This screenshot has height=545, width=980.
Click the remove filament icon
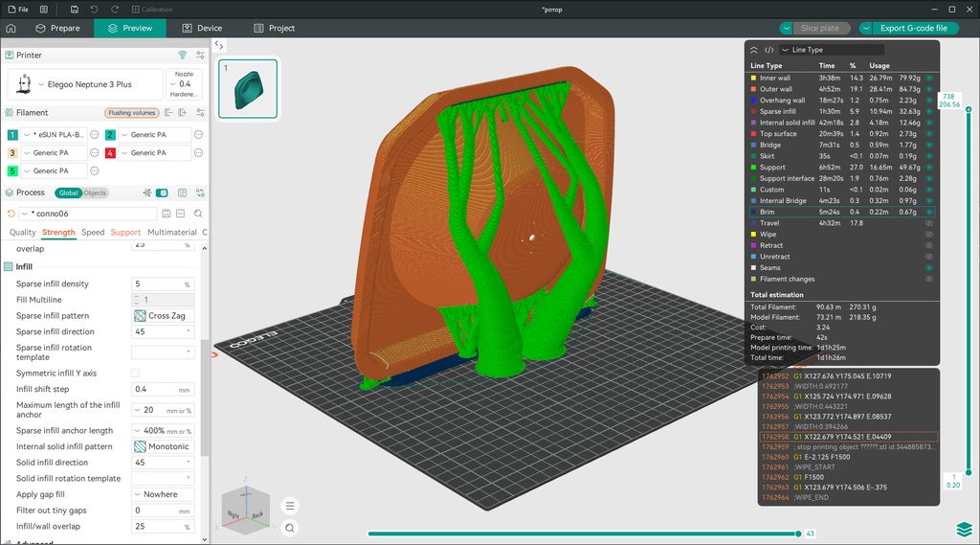168,113
